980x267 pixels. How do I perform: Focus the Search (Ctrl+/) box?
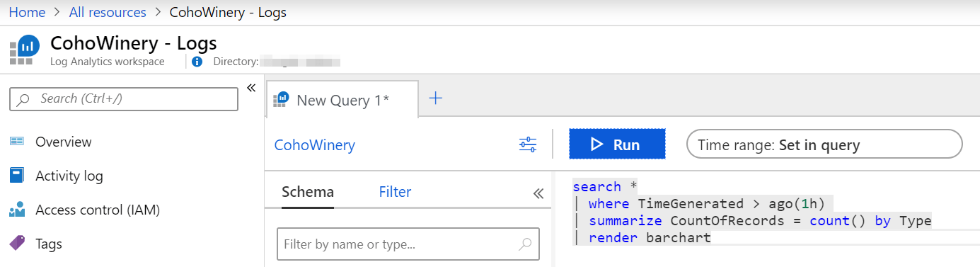tap(124, 99)
